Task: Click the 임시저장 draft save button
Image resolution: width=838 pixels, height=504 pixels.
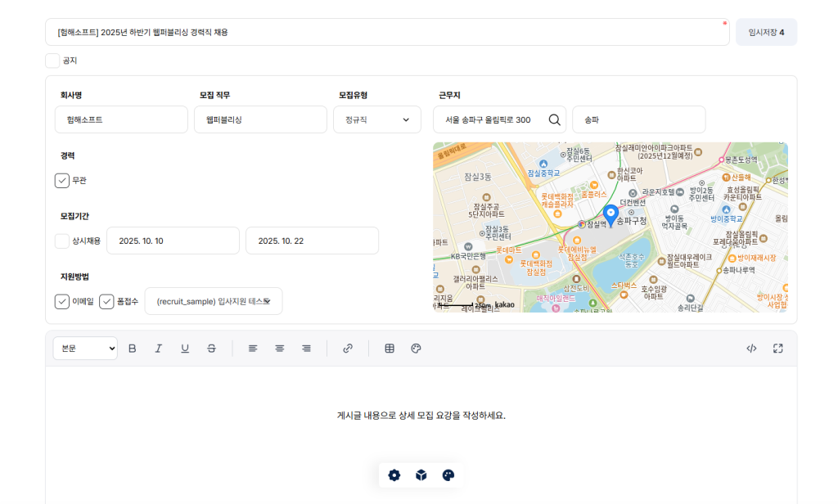Action: (766, 32)
